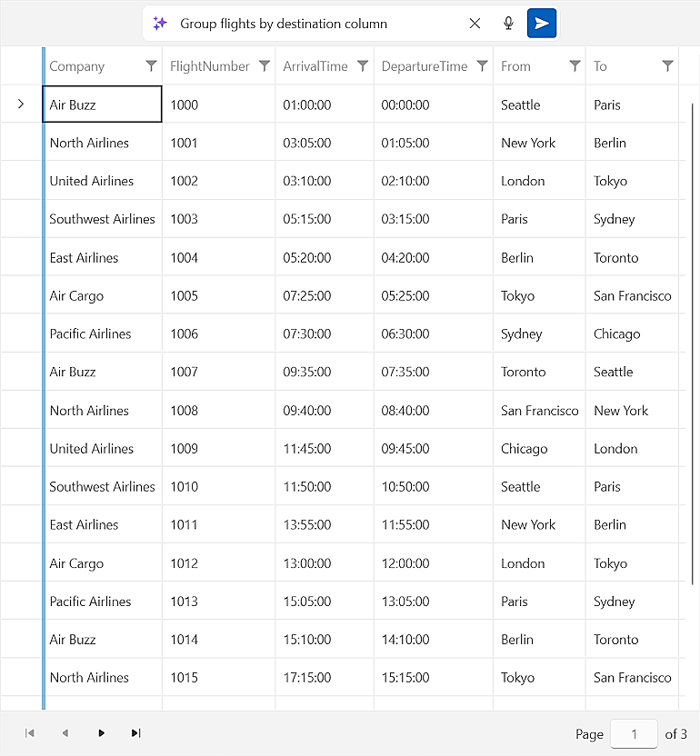The image size is (700, 756).
Task: Open the Company column filter
Action: tap(151, 65)
